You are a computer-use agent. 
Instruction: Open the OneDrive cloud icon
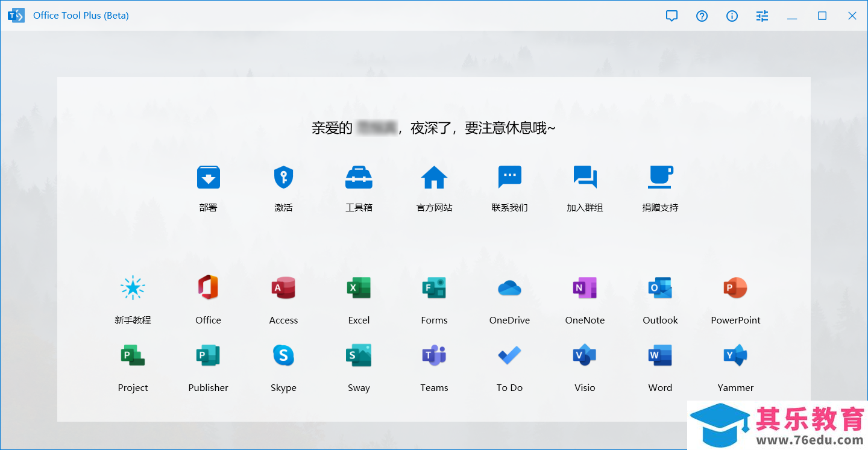pyautogui.click(x=509, y=288)
